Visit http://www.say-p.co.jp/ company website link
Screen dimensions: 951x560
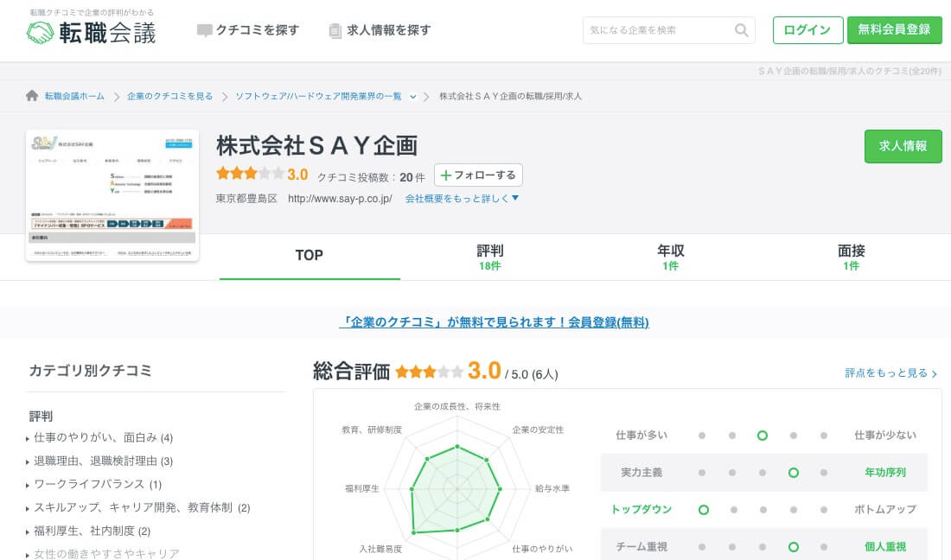click(340, 199)
